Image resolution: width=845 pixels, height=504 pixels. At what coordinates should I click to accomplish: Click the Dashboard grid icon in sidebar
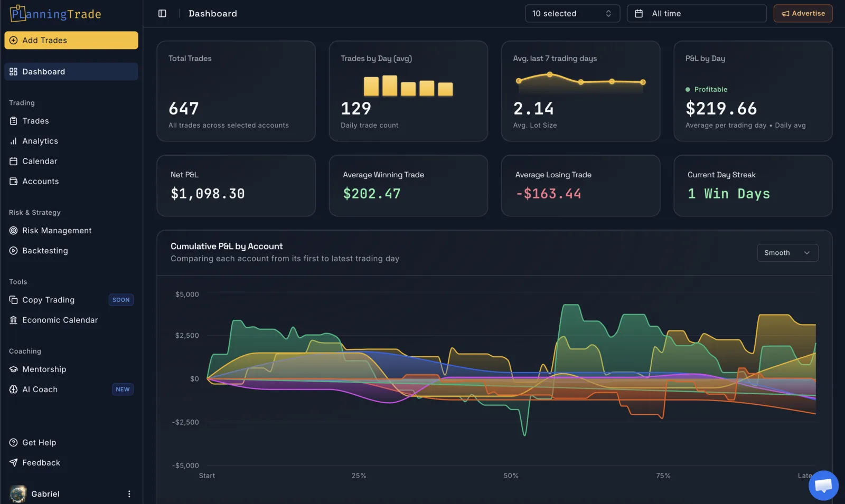[14, 72]
